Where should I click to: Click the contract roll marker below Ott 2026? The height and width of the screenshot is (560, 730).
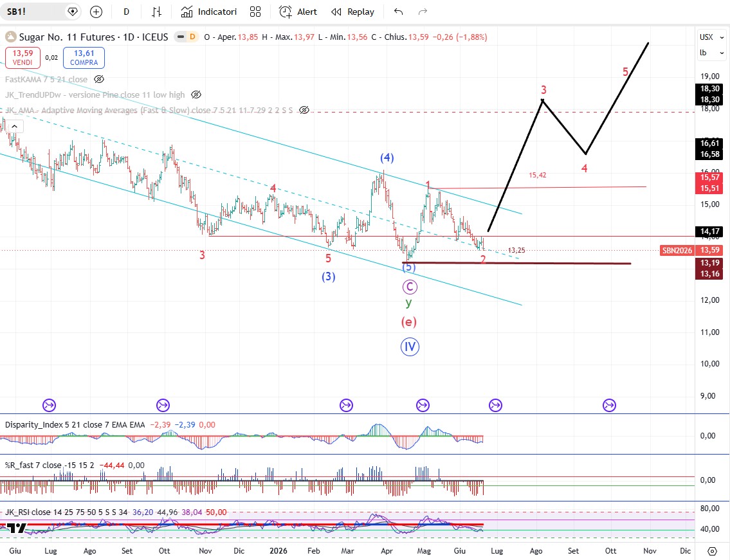click(610, 406)
